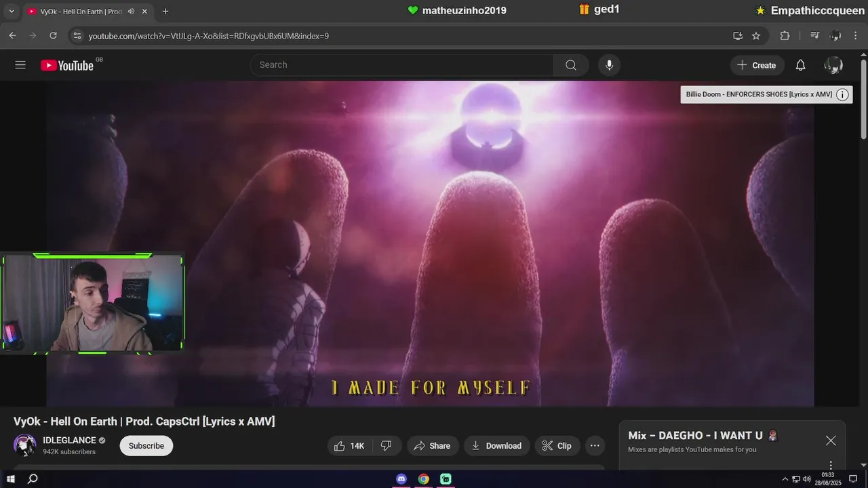Open media controls icon in Chrome toolbar
The image size is (868, 488).
(815, 35)
